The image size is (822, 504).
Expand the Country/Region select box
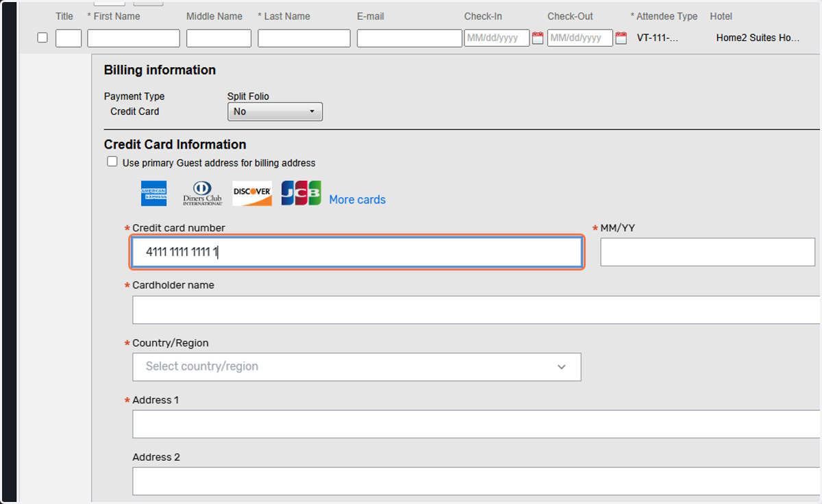pos(357,366)
